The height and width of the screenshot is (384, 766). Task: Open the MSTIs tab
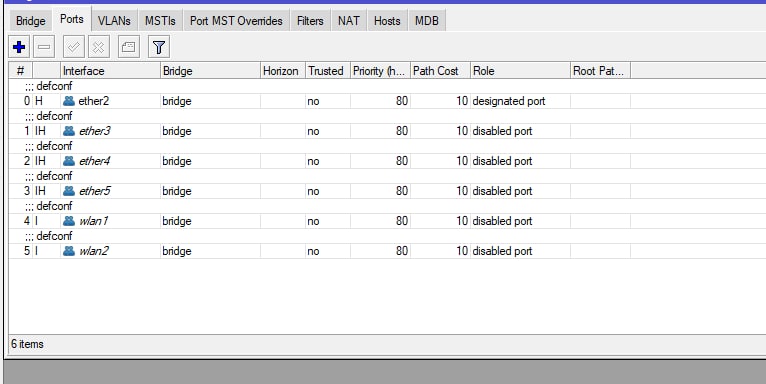(160, 21)
